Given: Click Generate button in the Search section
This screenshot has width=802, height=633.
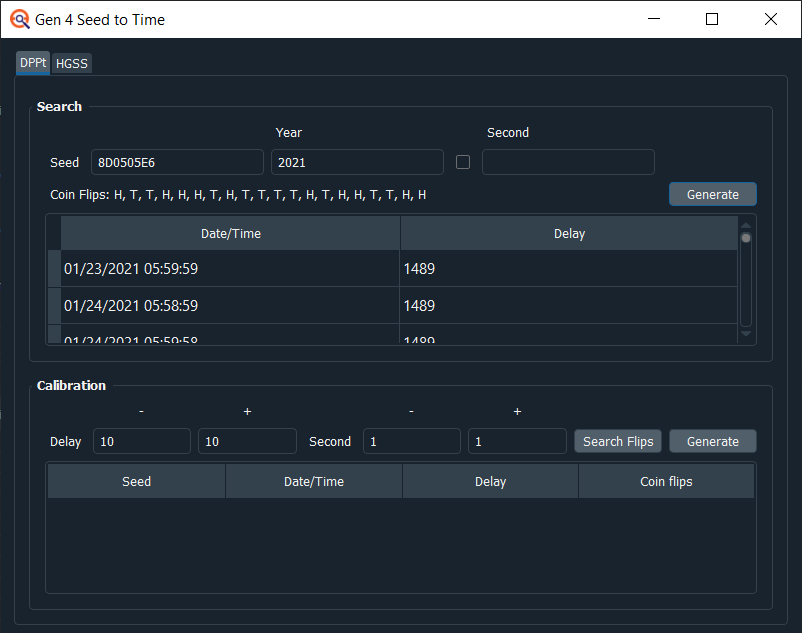Looking at the screenshot, I should coord(712,194).
